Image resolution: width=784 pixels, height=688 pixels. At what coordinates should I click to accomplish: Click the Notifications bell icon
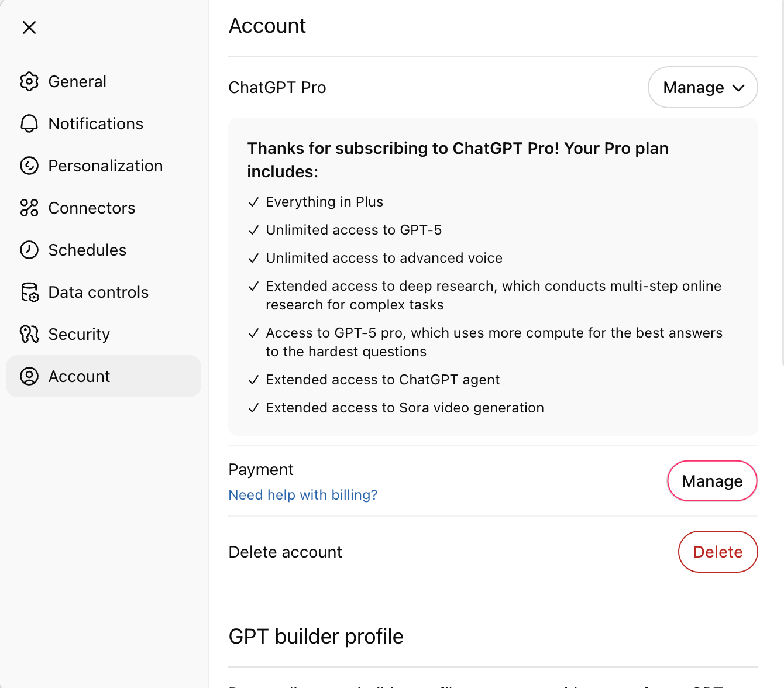pyautogui.click(x=29, y=123)
